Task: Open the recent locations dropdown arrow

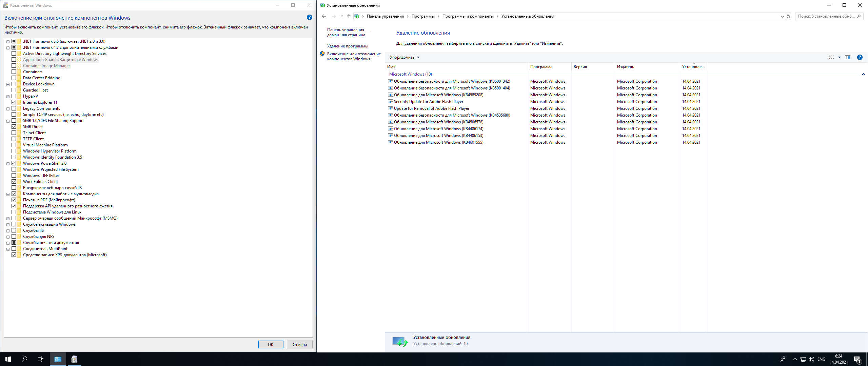Action: pos(342,16)
